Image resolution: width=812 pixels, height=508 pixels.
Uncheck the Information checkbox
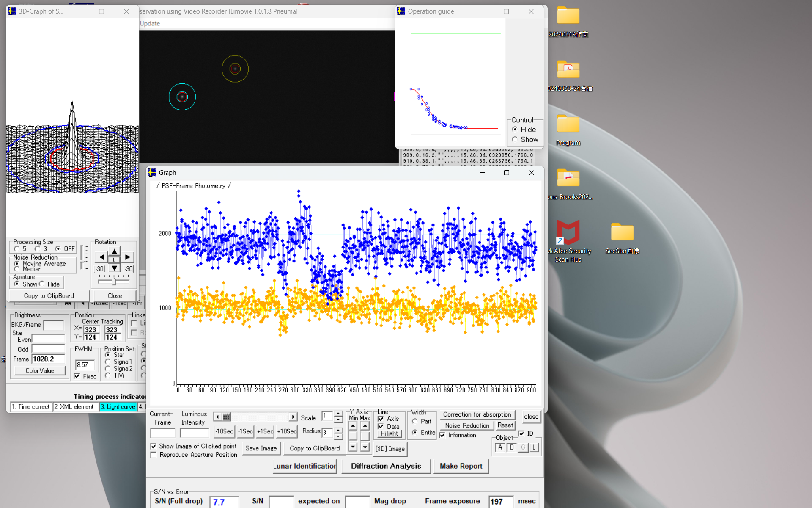(x=442, y=435)
